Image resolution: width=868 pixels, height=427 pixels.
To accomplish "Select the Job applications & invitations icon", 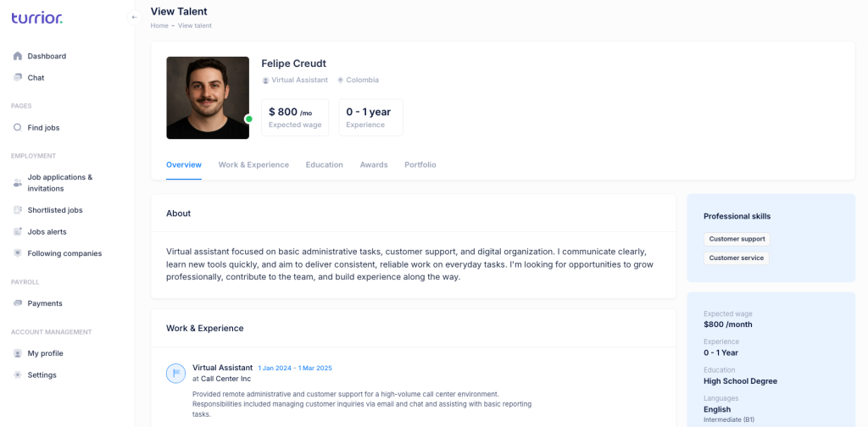I will click(17, 182).
